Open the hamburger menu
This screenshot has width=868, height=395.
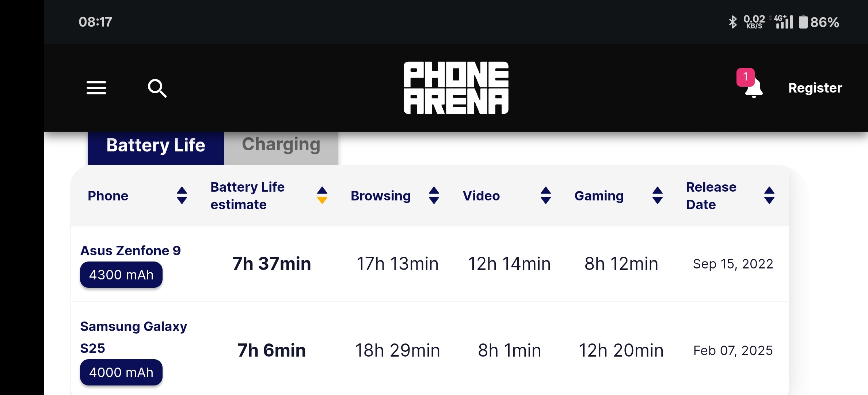[x=96, y=88]
